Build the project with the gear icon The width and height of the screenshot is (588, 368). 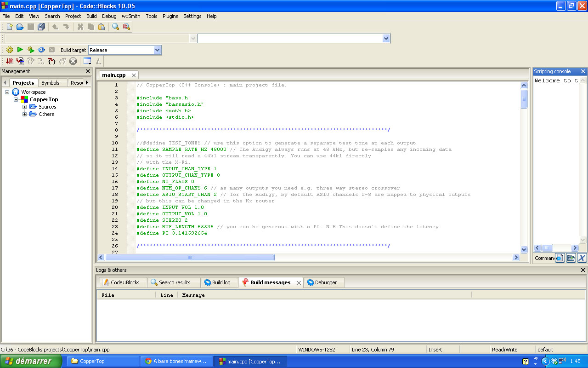(10, 50)
